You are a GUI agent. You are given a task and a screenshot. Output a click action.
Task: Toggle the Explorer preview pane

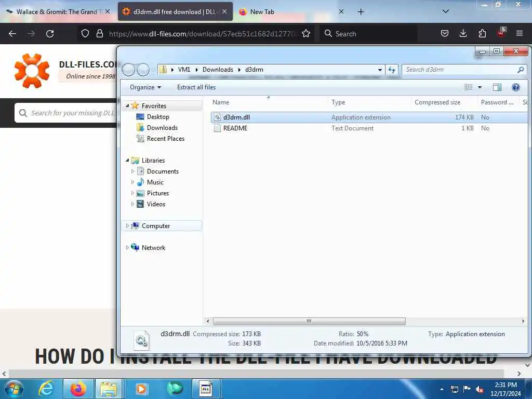click(497, 87)
